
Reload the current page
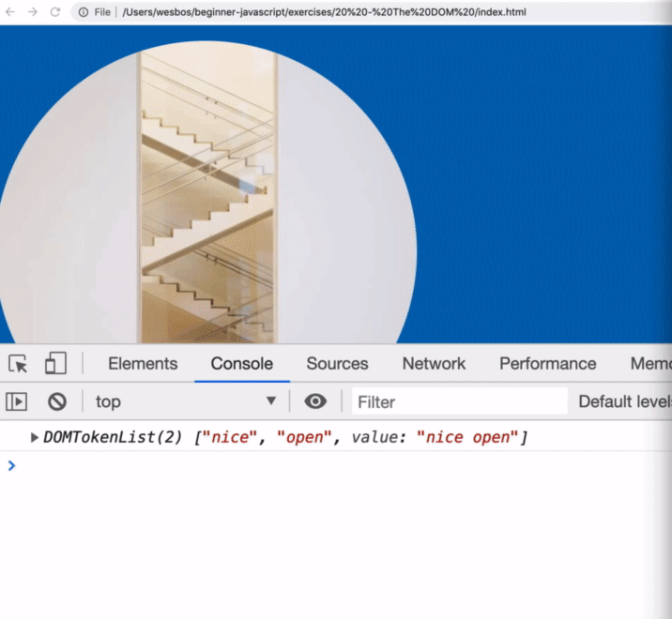click(55, 12)
